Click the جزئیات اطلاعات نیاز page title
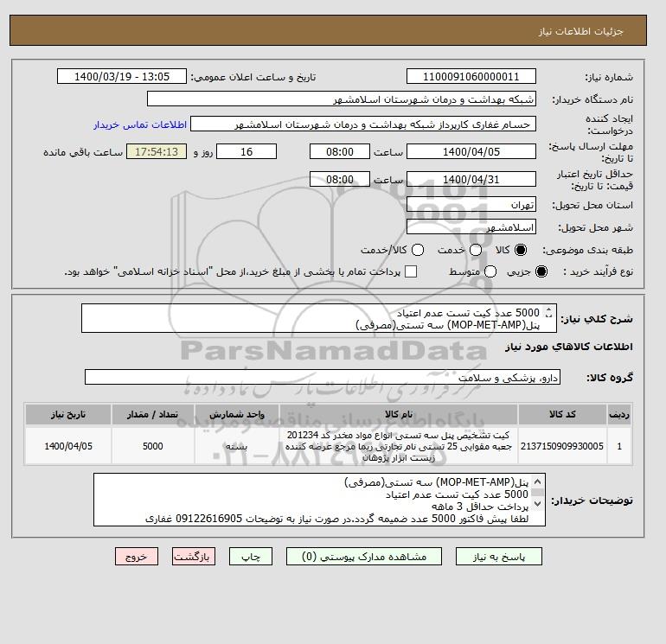Viewport: 666px width, 644px height. point(580,31)
